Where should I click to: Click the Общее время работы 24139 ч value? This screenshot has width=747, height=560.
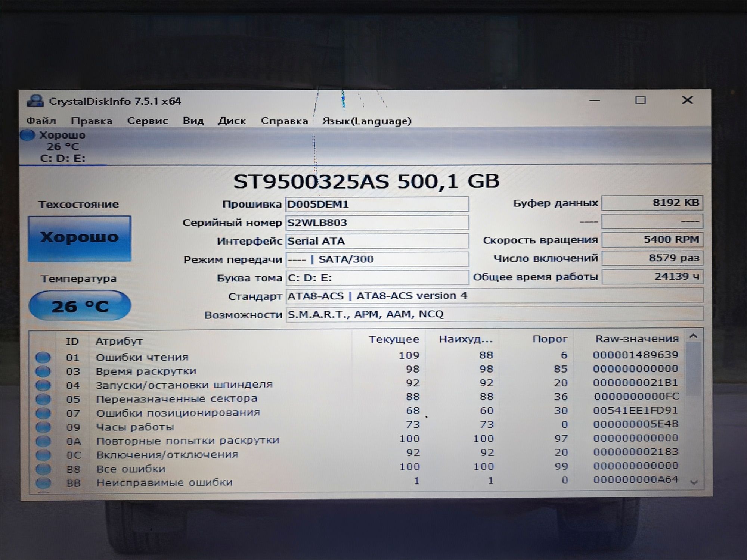pos(652,276)
